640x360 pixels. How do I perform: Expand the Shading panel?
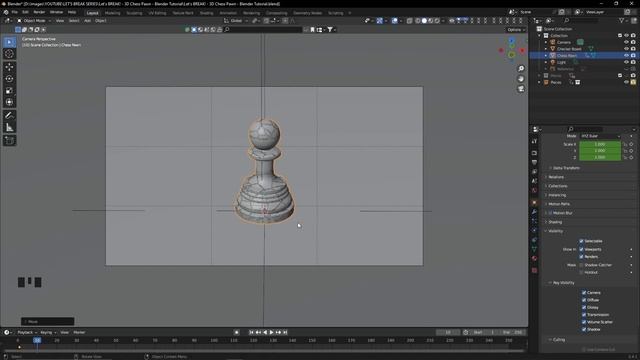pos(554,222)
